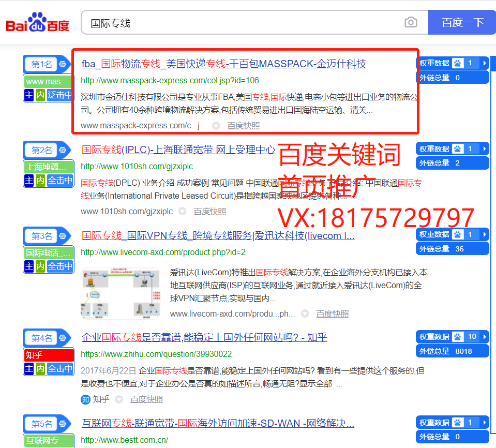Open 百度快照 for the 1010sh result
This screenshot has width=496, height=448.
tap(209, 212)
